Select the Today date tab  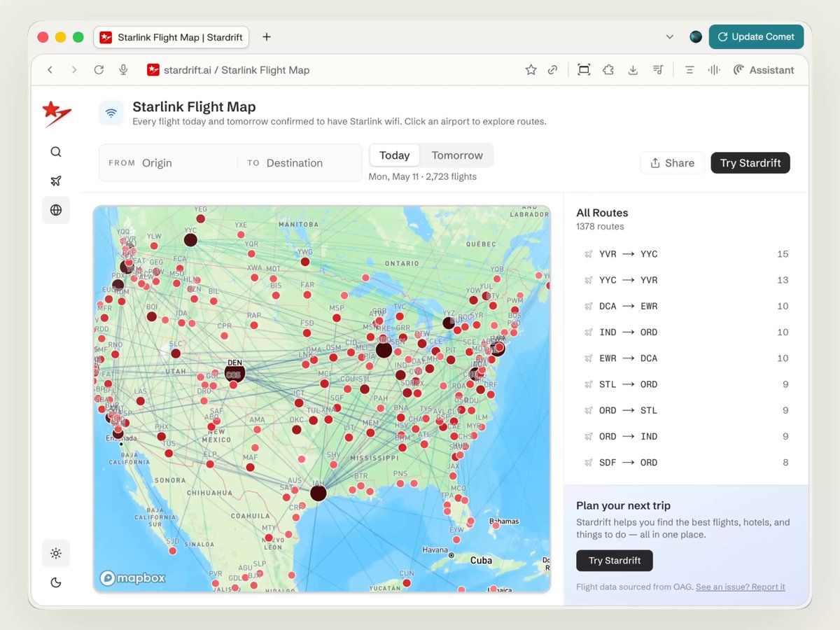point(395,155)
